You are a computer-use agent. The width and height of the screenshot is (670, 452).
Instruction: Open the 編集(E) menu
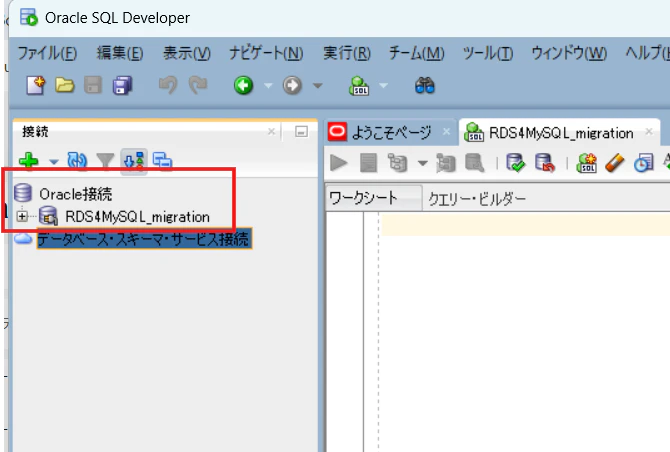tap(120, 53)
